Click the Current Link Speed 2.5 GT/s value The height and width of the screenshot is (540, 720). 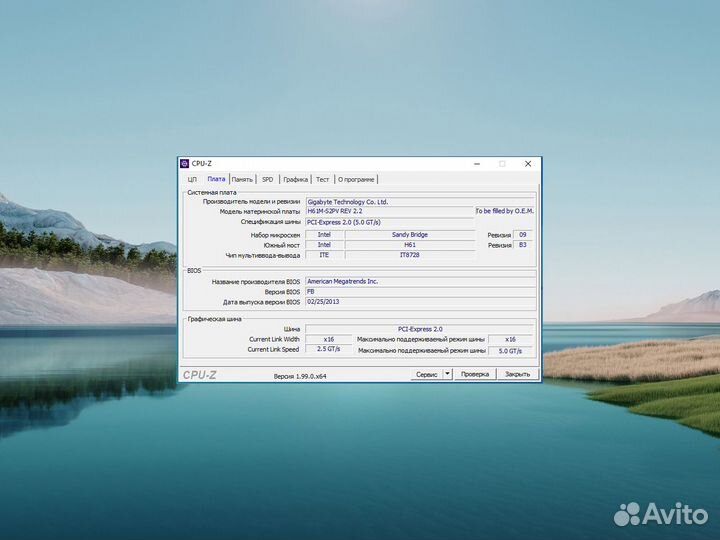329,349
